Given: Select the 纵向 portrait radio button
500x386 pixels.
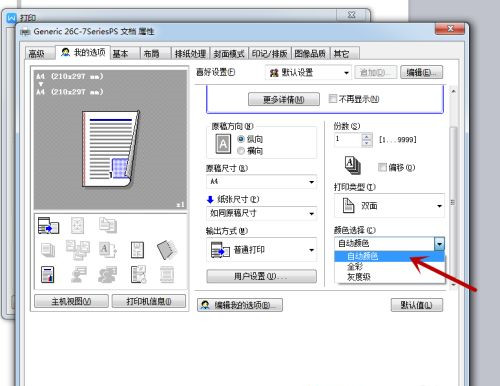Looking at the screenshot, I should (x=241, y=139).
